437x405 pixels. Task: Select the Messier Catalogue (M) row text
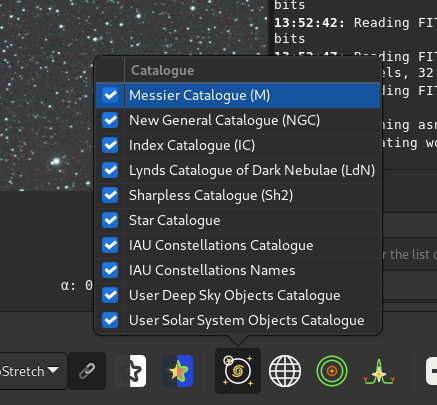(199, 95)
